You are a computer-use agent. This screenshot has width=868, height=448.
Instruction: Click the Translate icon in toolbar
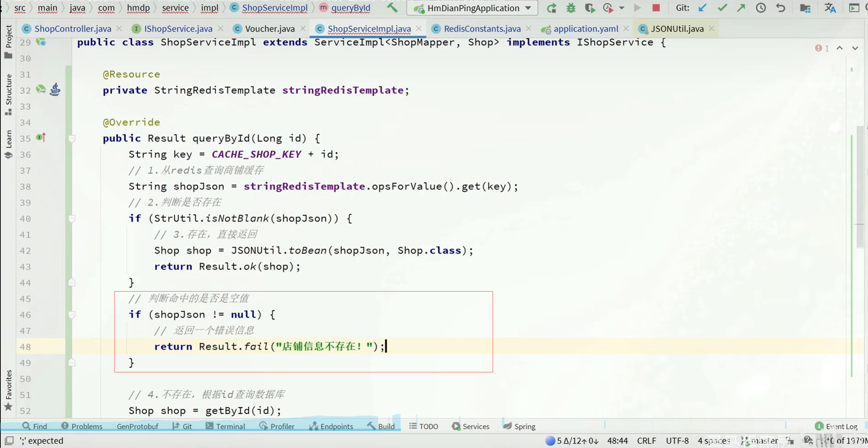click(x=830, y=8)
